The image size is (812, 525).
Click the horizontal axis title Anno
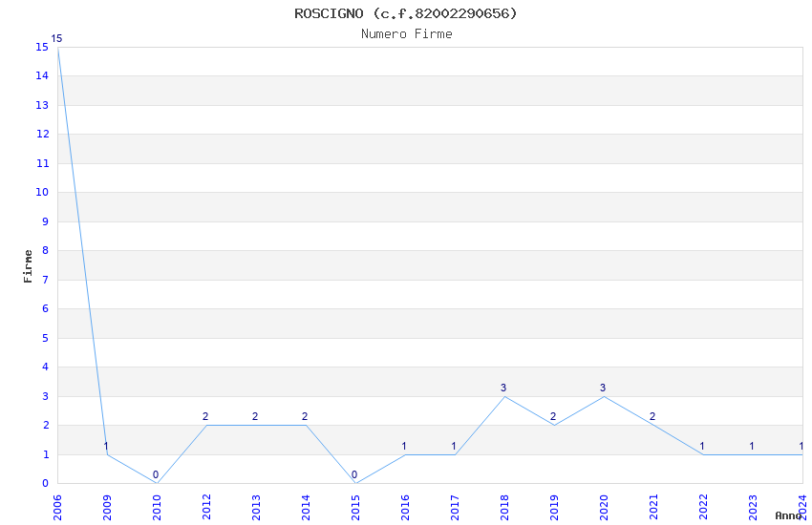coord(788,515)
